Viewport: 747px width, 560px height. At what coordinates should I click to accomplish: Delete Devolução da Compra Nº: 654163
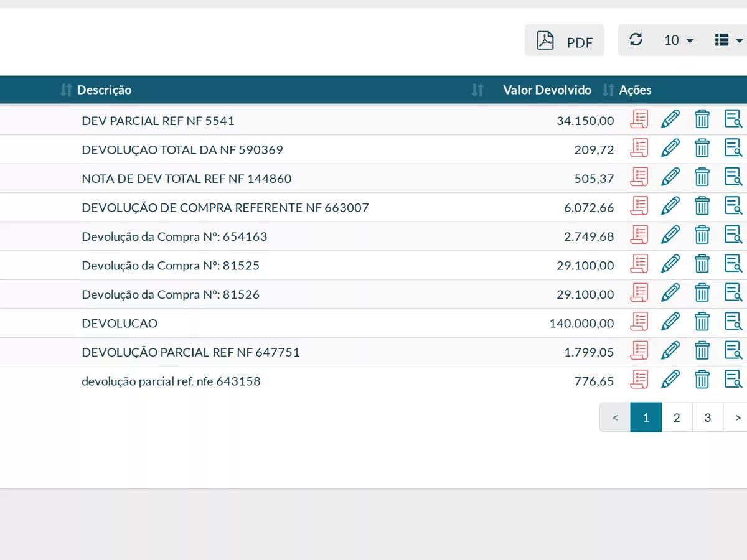pos(702,235)
